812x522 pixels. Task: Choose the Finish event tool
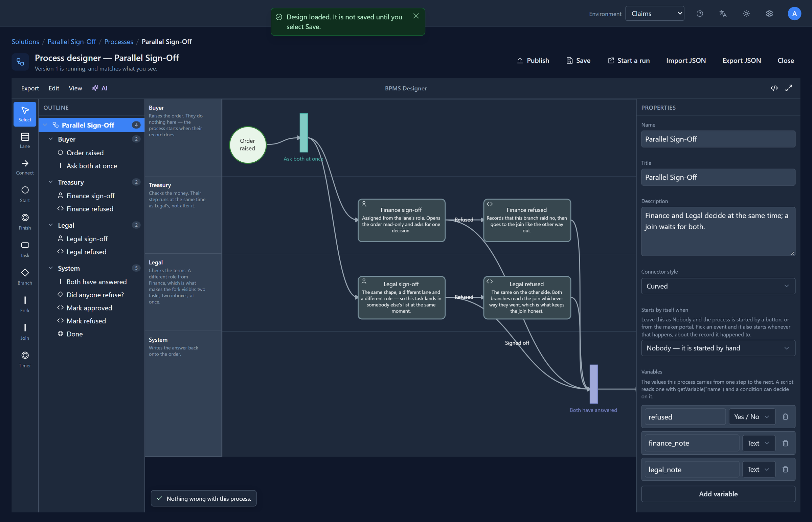pos(25,222)
